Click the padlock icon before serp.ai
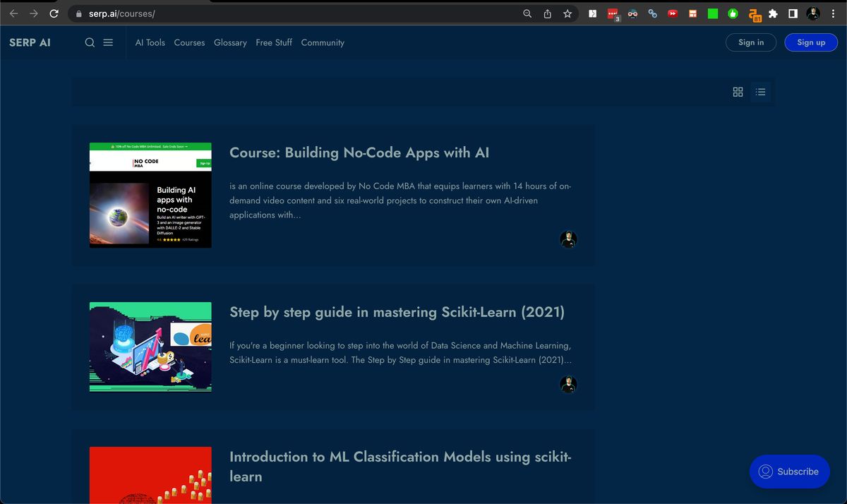847x504 pixels. (x=78, y=13)
